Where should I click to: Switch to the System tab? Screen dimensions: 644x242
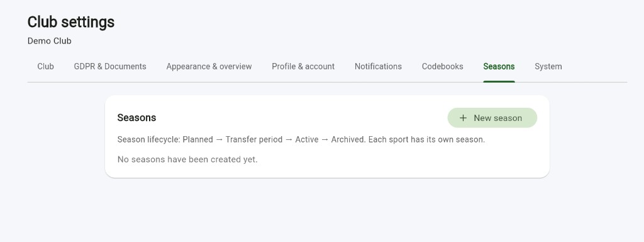point(548,66)
